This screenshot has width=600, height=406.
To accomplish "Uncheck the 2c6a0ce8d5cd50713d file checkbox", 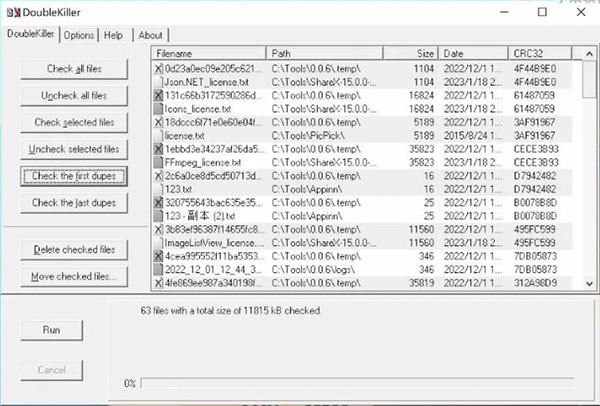I will click(158, 176).
